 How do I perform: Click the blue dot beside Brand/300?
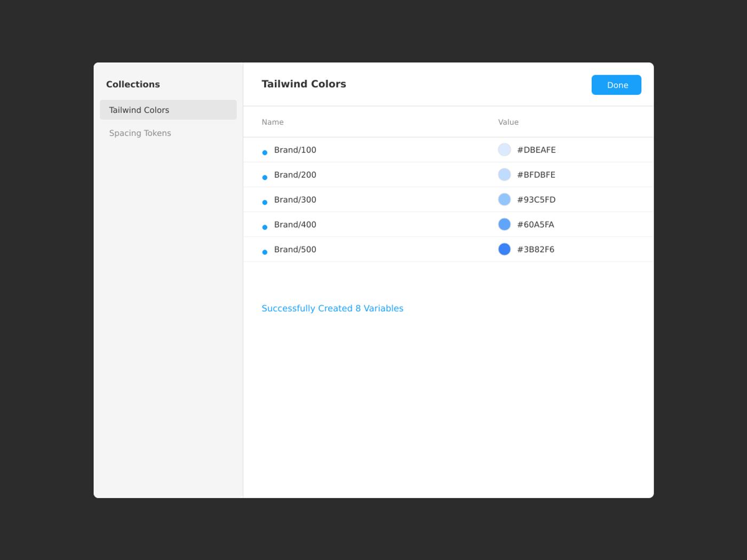[x=265, y=202]
